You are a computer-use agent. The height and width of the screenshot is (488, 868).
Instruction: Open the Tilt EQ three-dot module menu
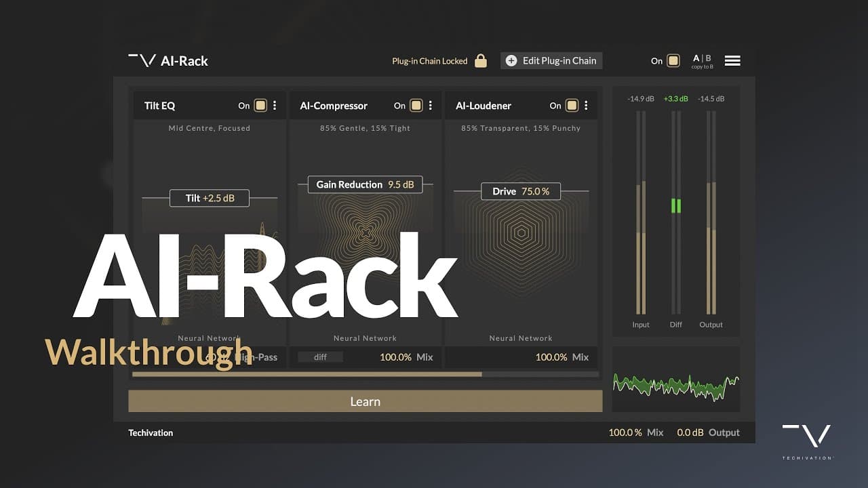pos(275,106)
